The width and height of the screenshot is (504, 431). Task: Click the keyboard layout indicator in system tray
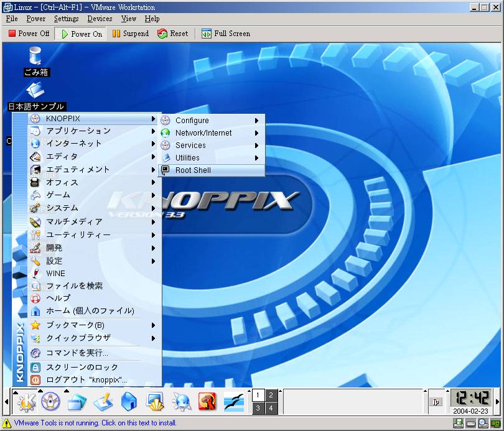tap(436, 402)
